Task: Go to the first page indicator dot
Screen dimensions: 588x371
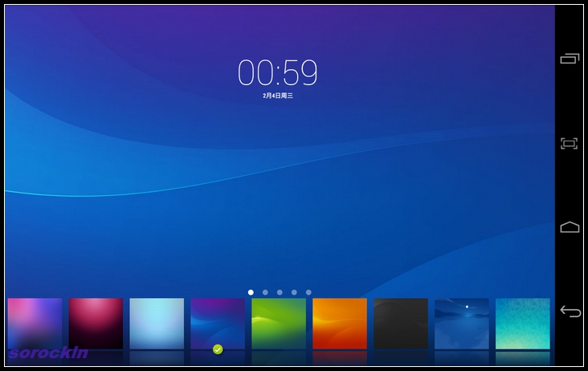Action: (x=251, y=292)
